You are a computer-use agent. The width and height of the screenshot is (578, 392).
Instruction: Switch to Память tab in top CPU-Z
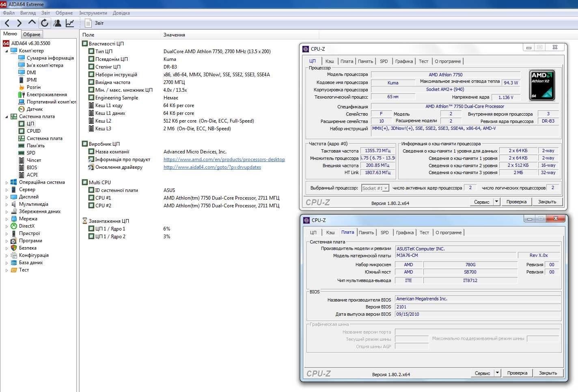pyautogui.click(x=365, y=61)
